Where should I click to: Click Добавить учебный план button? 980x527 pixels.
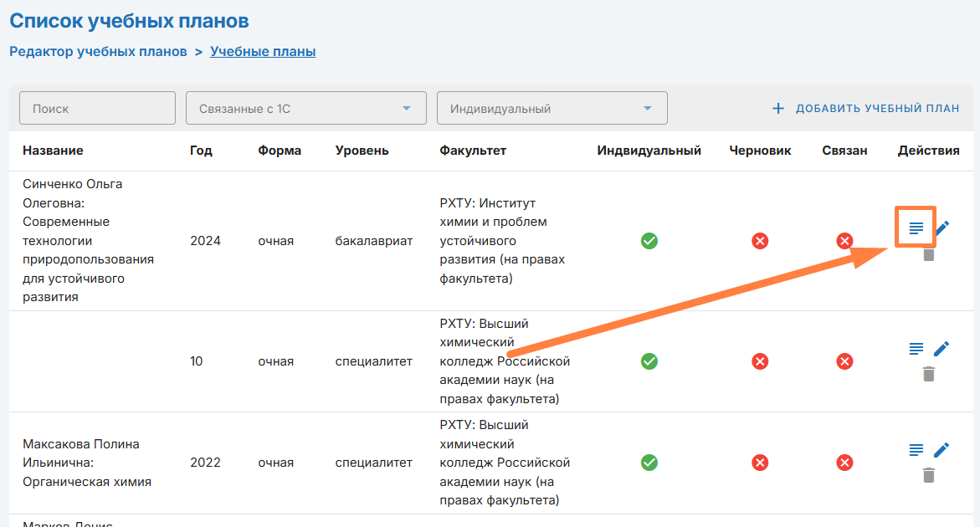[865, 109]
